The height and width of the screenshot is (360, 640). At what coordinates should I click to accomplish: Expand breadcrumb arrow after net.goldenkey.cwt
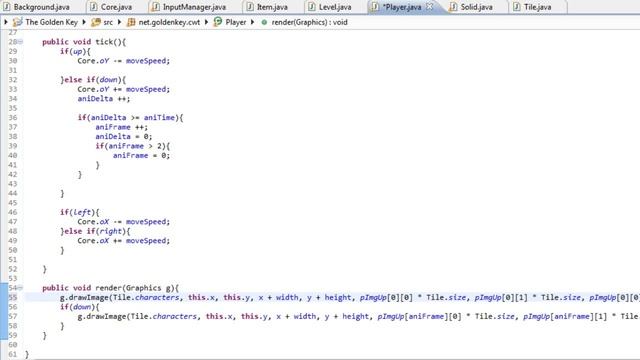click(x=207, y=22)
